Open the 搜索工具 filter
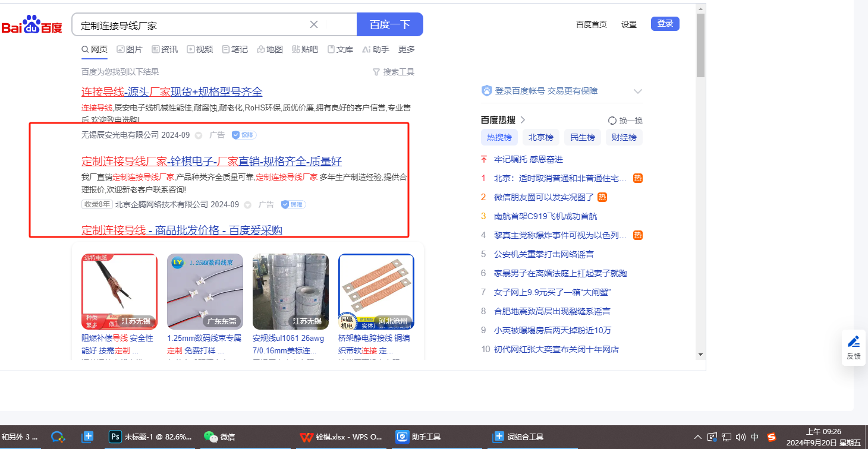Viewport: 868px width, 449px height. click(393, 72)
